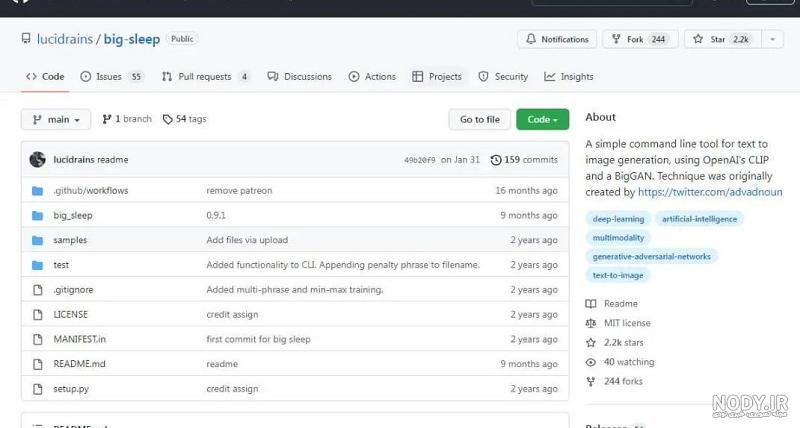
Task: Open the test folder
Action: (x=61, y=265)
